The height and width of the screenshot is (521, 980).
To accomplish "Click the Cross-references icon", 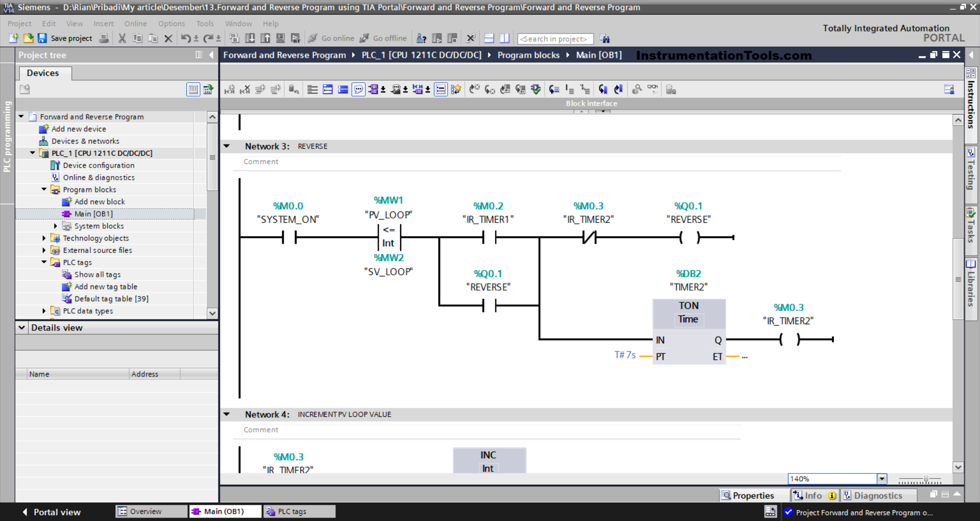I will (x=471, y=38).
